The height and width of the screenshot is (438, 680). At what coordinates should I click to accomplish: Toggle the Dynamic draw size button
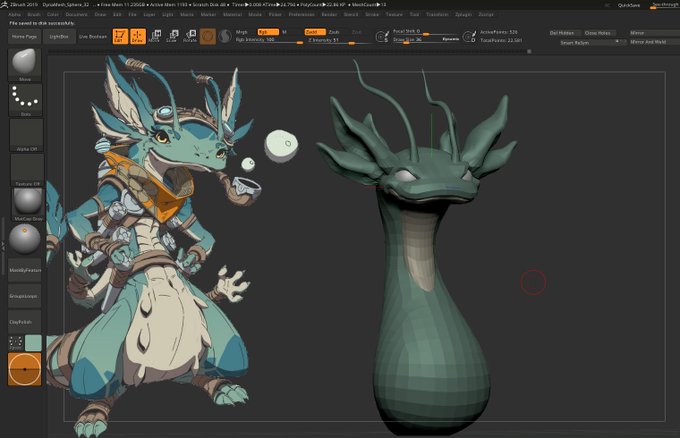[x=451, y=39]
